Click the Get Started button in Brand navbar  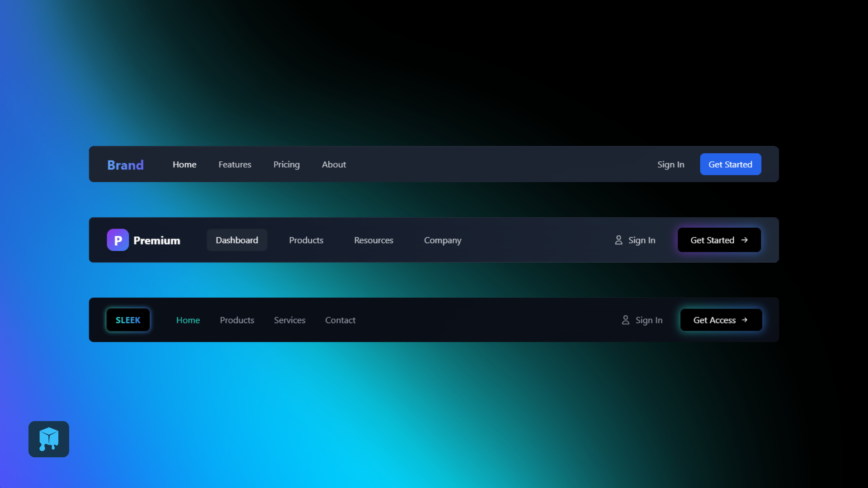(x=730, y=164)
